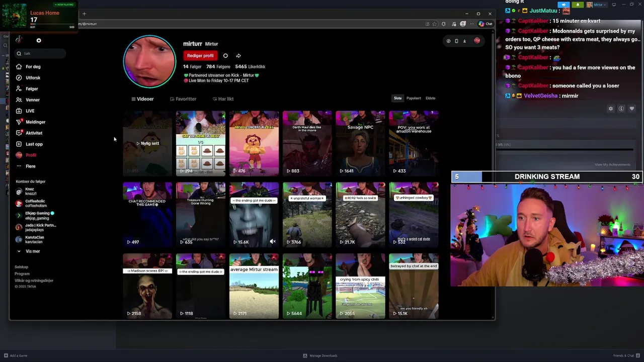Open followed account Jada | Kick Partner
Viewport: 644px width, 362px height.
(x=35, y=227)
